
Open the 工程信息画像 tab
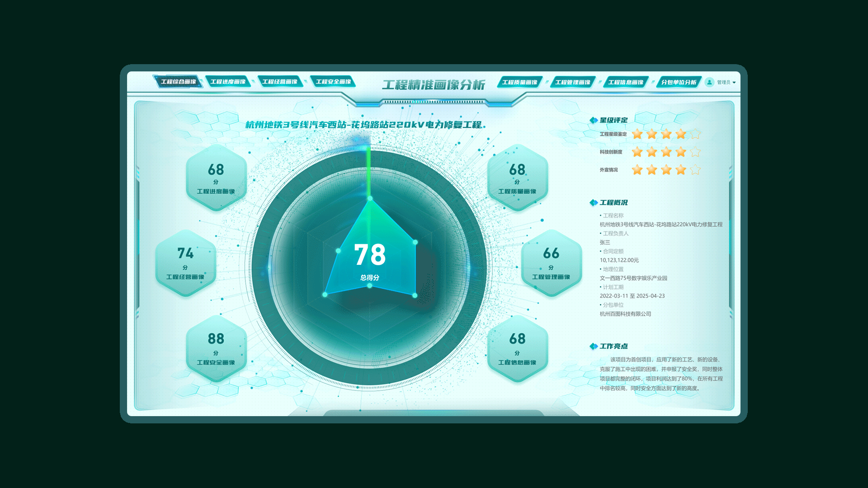626,82
